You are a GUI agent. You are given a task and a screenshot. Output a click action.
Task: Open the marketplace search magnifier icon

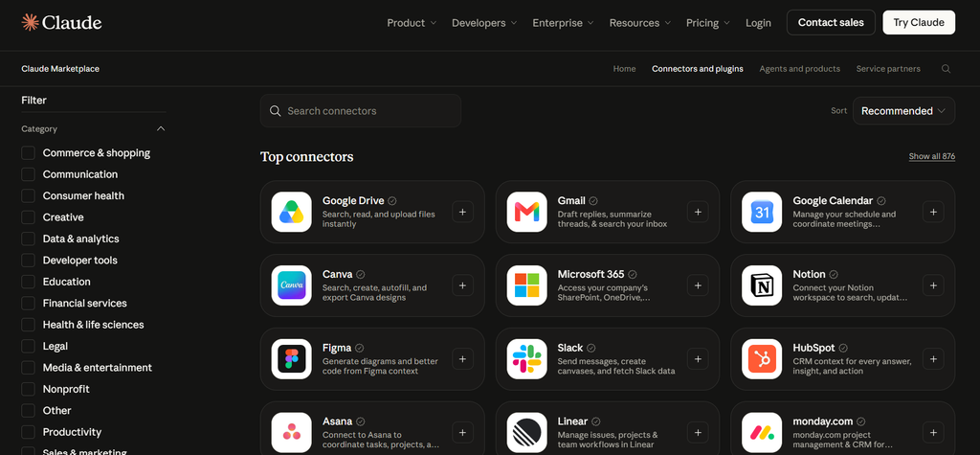[x=946, y=69]
